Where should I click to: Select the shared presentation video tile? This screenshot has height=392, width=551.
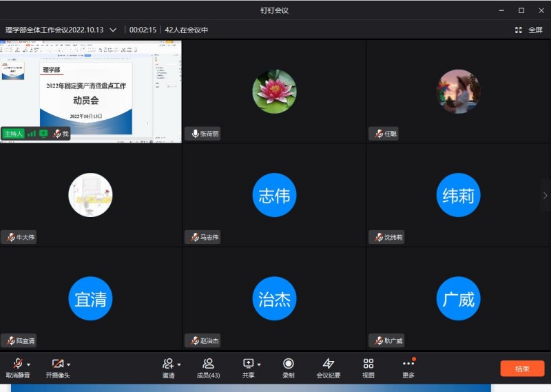pyautogui.click(x=91, y=90)
